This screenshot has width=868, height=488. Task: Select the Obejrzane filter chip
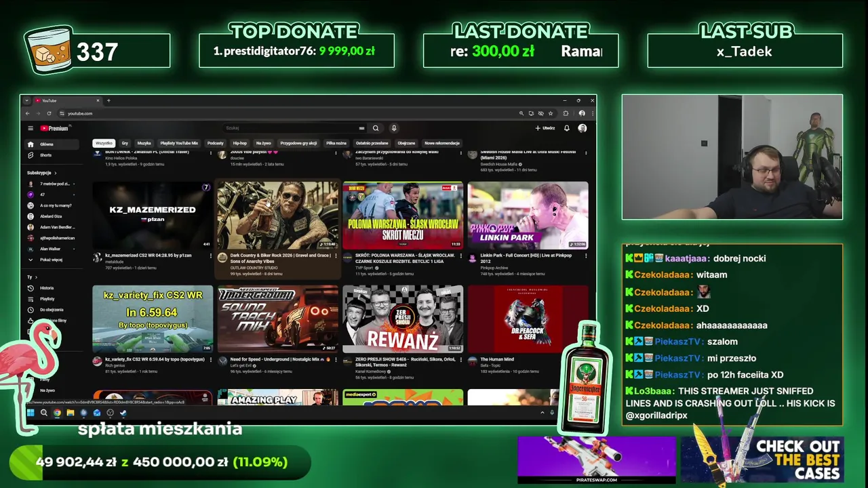click(406, 143)
